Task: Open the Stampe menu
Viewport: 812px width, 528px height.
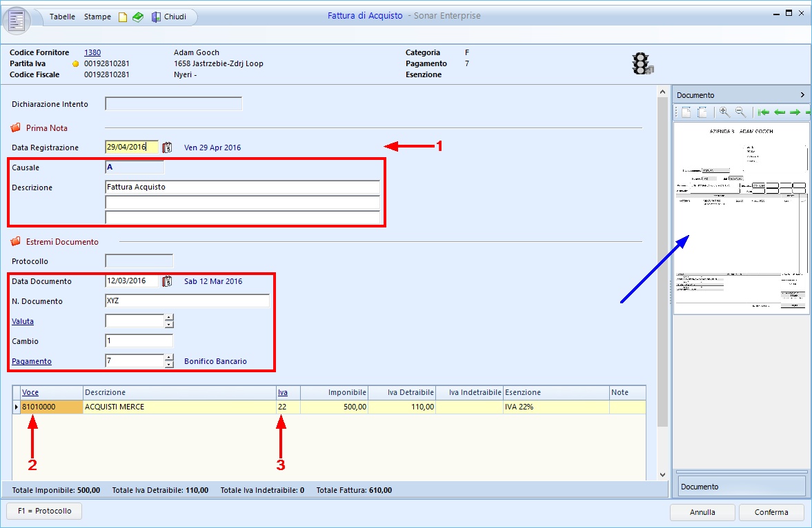Action: pos(97,17)
